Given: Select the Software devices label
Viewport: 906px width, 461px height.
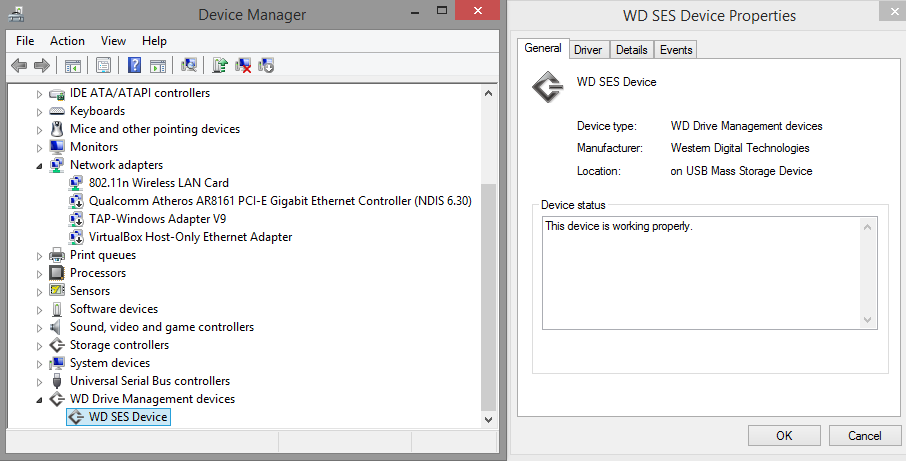Looking at the screenshot, I should (114, 309).
